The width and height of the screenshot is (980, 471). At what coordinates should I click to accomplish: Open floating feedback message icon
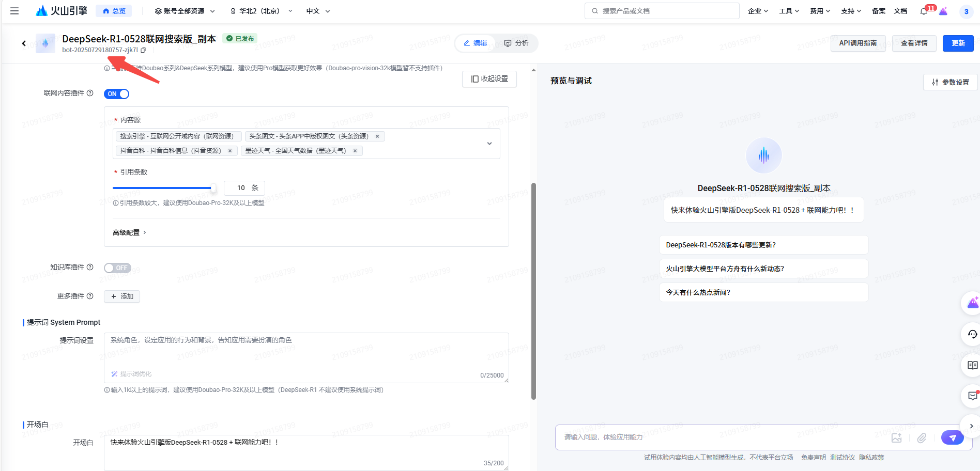coord(972,396)
